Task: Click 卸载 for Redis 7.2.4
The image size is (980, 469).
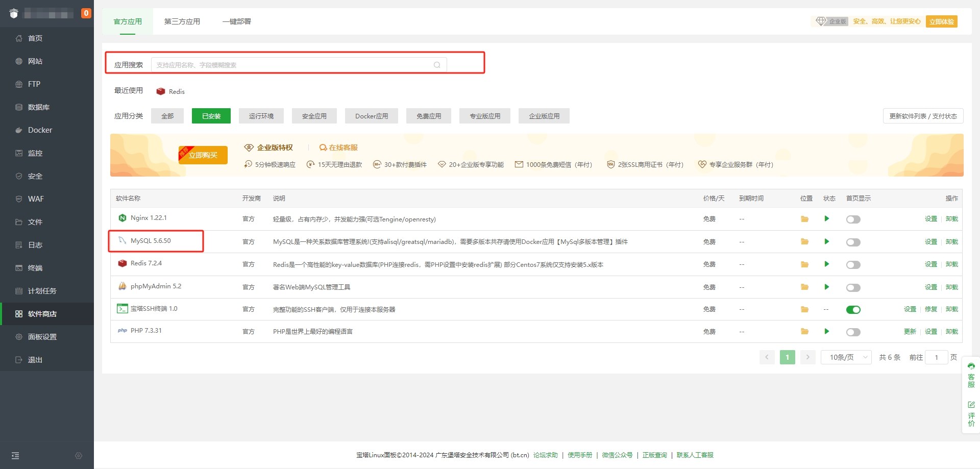Action: click(x=952, y=264)
